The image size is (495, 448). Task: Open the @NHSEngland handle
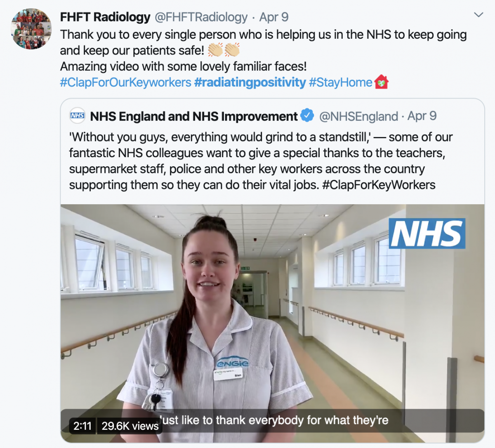[x=359, y=116]
